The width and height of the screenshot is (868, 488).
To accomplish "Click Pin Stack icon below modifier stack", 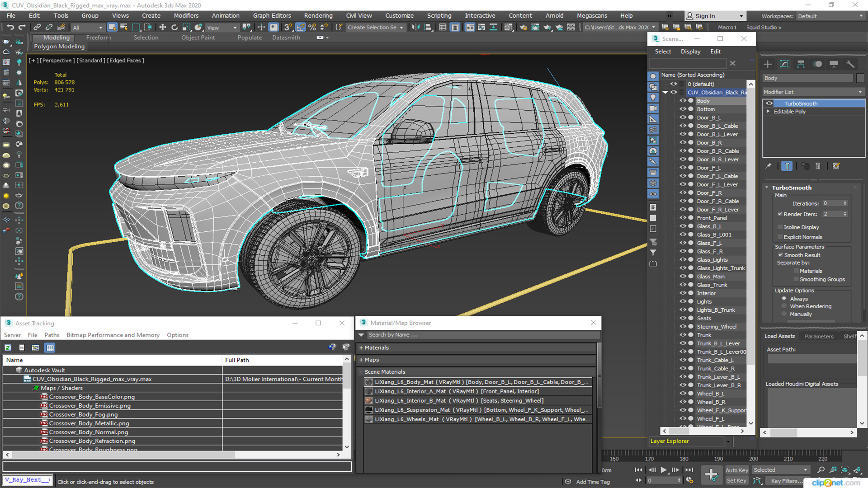I will [768, 166].
